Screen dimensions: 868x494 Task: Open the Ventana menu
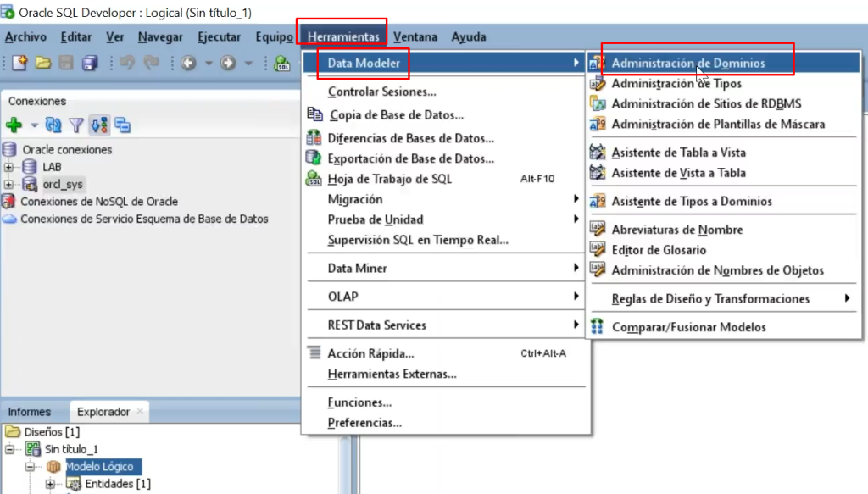pyautogui.click(x=415, y=37)
